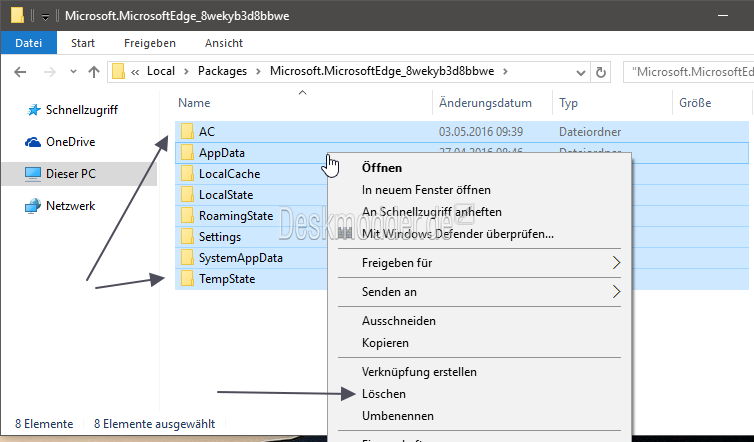754x442 pixels.
Task: Click the back navigation arrow
Action: [20, 72]
